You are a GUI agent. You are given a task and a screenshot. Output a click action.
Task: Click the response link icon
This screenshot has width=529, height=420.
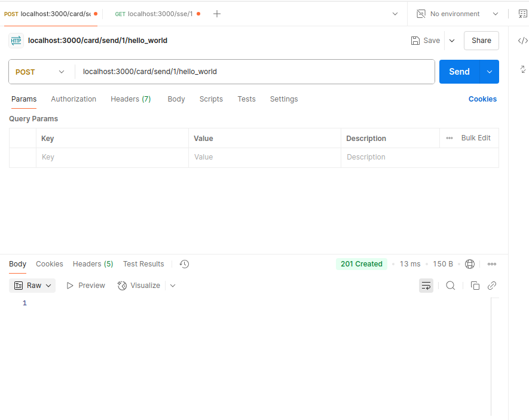click(492, 286)
